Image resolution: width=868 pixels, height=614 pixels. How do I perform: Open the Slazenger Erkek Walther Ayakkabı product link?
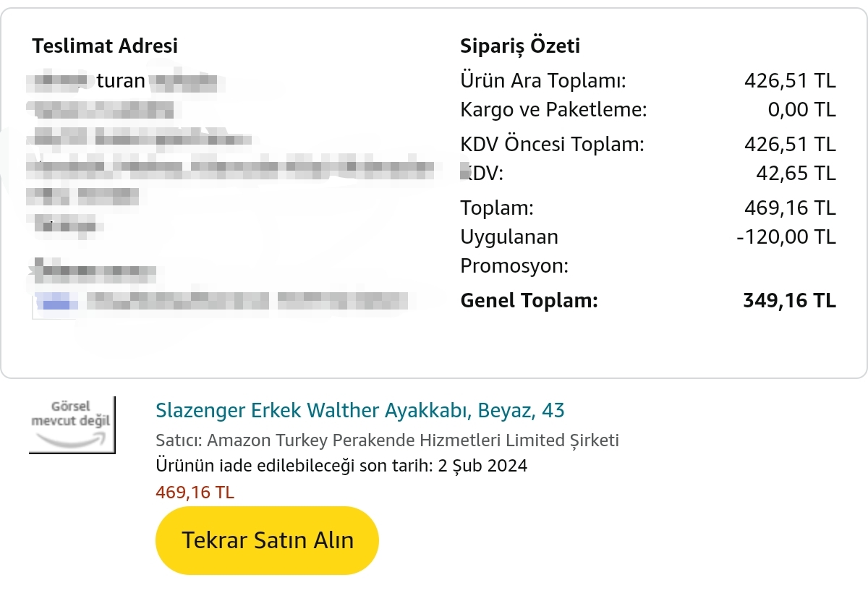(x=359, y=411)
